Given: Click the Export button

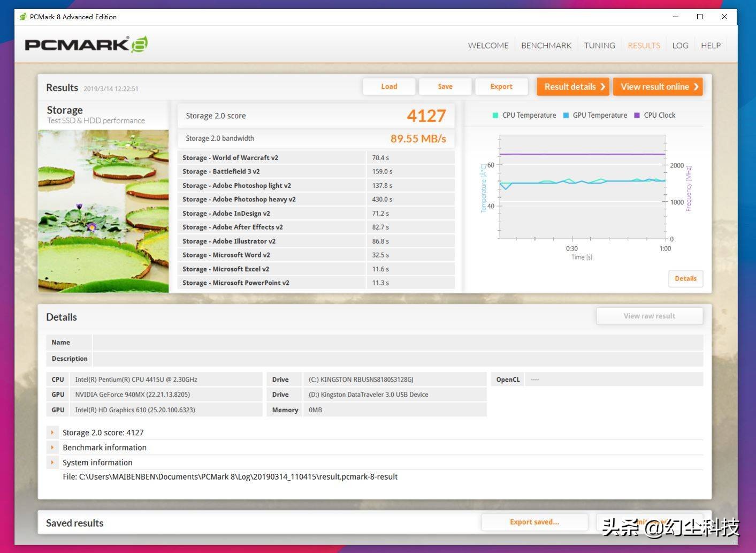Looking at the screenshot, I should [501, 87].
